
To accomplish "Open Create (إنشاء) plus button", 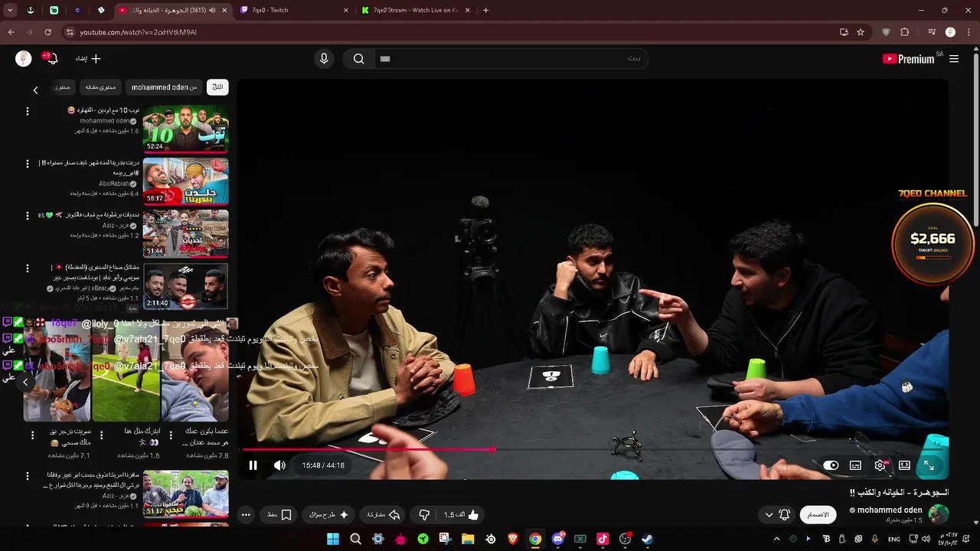I will [x=88, y=59].
